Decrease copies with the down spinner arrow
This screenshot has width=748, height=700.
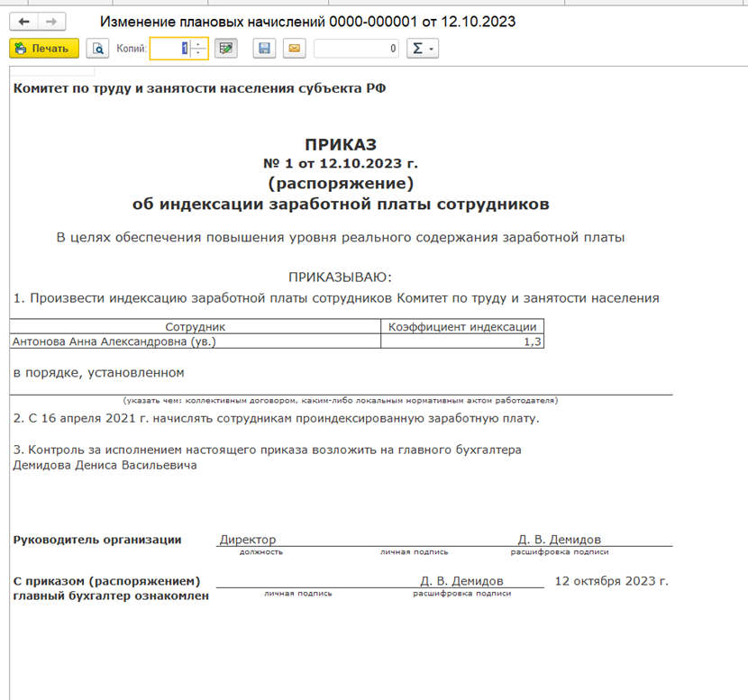click(198, 53)
